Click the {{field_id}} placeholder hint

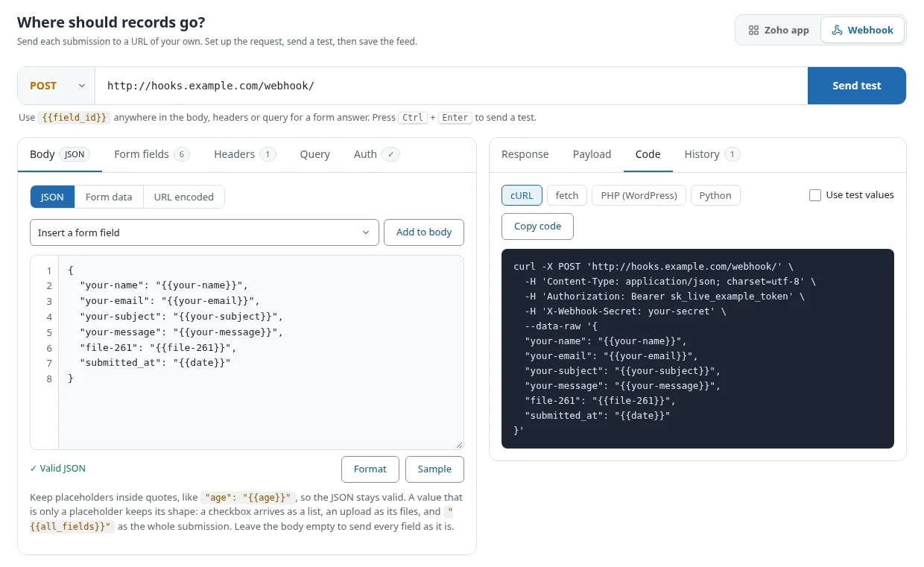[x=74, y=118]
